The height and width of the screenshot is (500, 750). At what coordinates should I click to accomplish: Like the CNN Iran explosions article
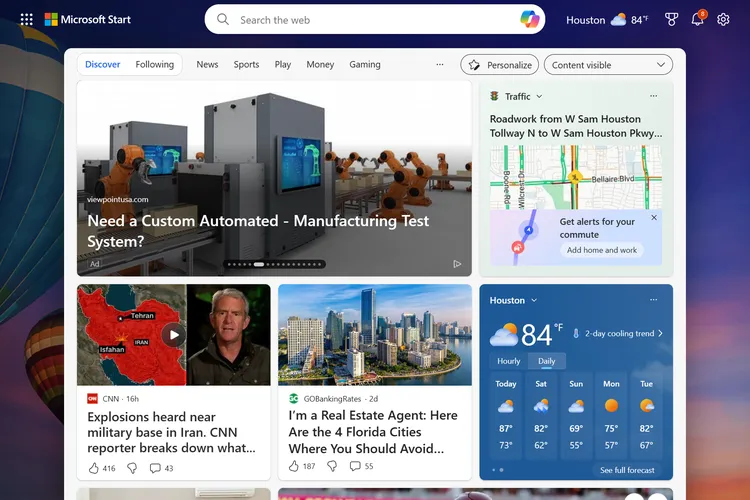(94, 467)
